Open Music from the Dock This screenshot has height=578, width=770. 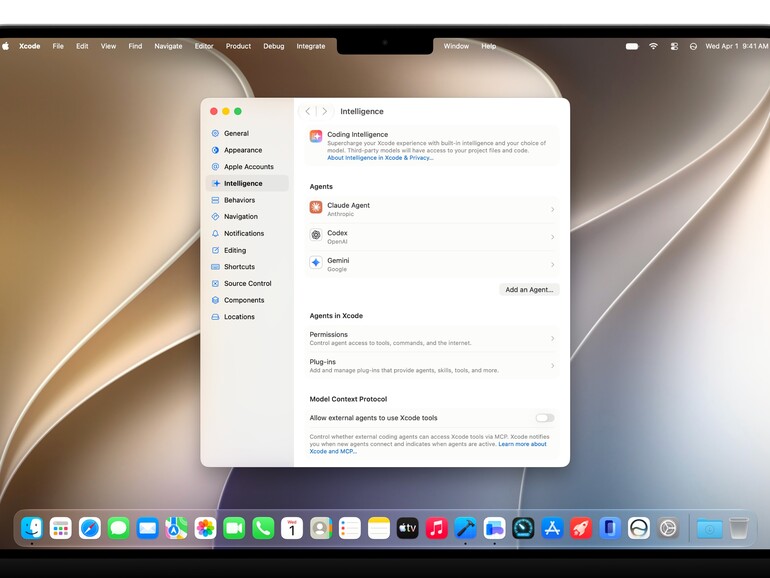coord(437,528)
